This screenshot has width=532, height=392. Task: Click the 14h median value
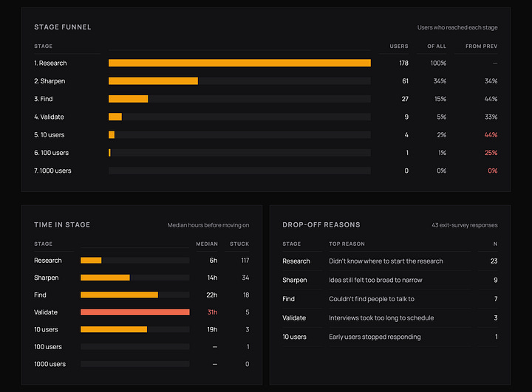(212, 278)
